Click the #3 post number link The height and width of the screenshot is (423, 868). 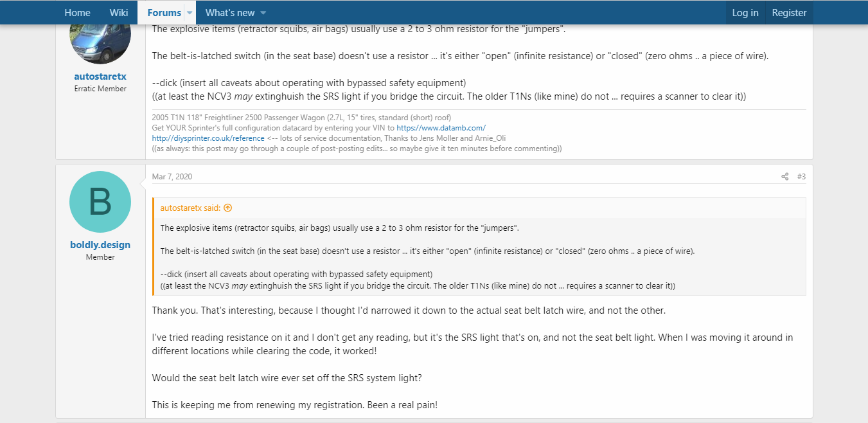[x=801, y=177]
